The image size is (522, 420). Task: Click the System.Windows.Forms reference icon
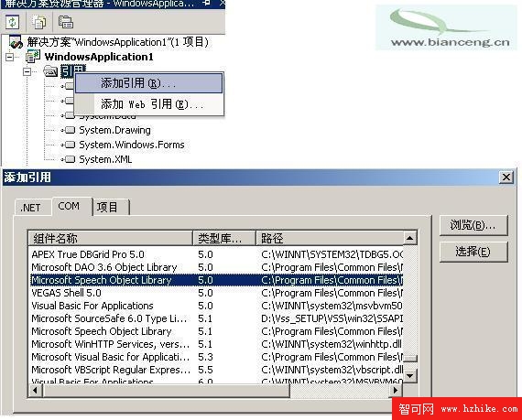(69, 145)
